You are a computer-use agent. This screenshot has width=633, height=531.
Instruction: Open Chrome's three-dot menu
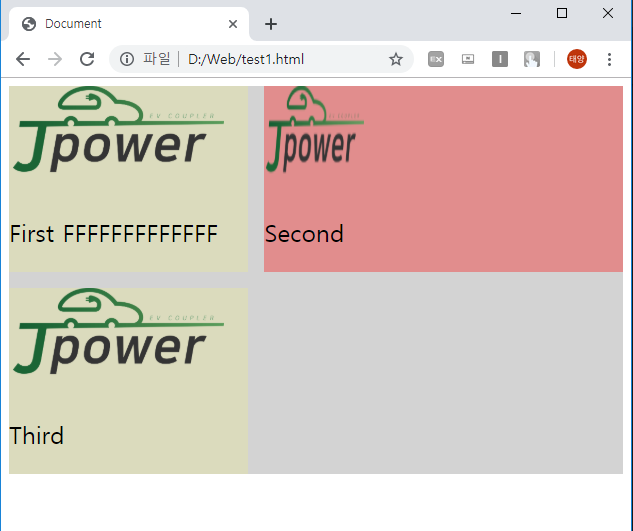pos(609,59)
